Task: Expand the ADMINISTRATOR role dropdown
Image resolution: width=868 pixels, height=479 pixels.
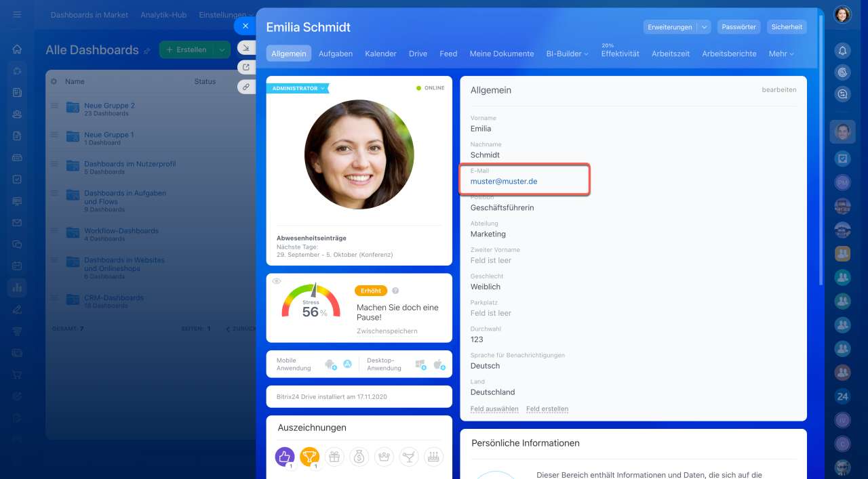Action: pos(298,88)
